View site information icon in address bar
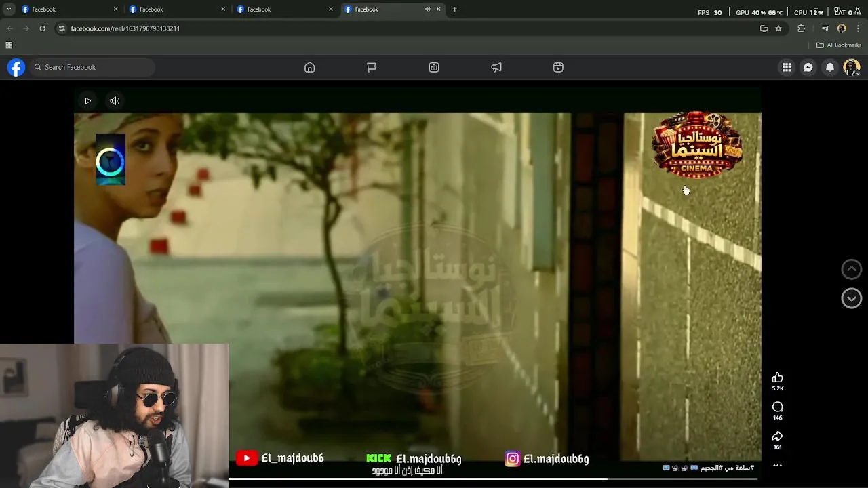This screenshot has width=868, height=488. (62, 28)
